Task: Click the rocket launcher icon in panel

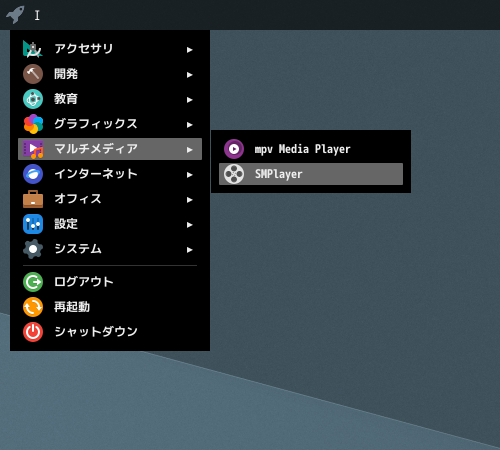Action: (x=15, y=15)
